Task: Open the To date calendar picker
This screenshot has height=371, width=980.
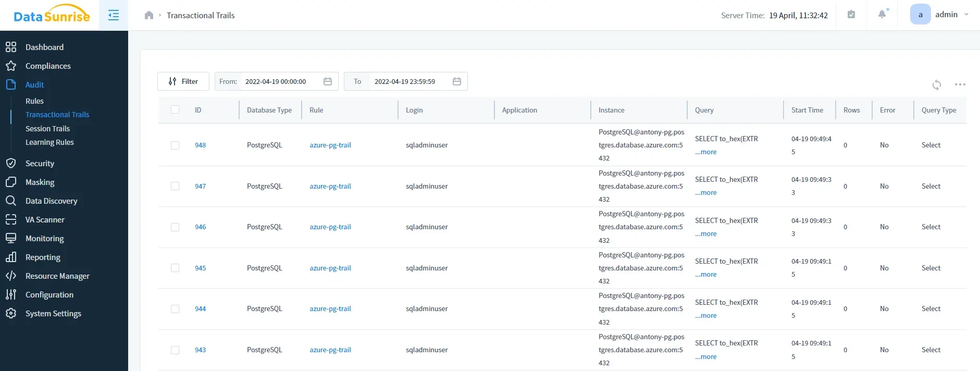Action: tap(457, 82)
